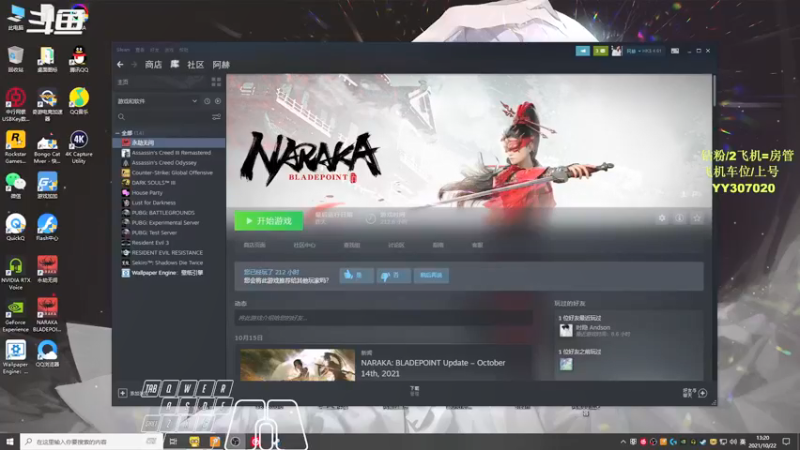This screenshot has width=800, height=450.
Task: Open QQ Music desktop icon
Action: (x=79, y=101)
